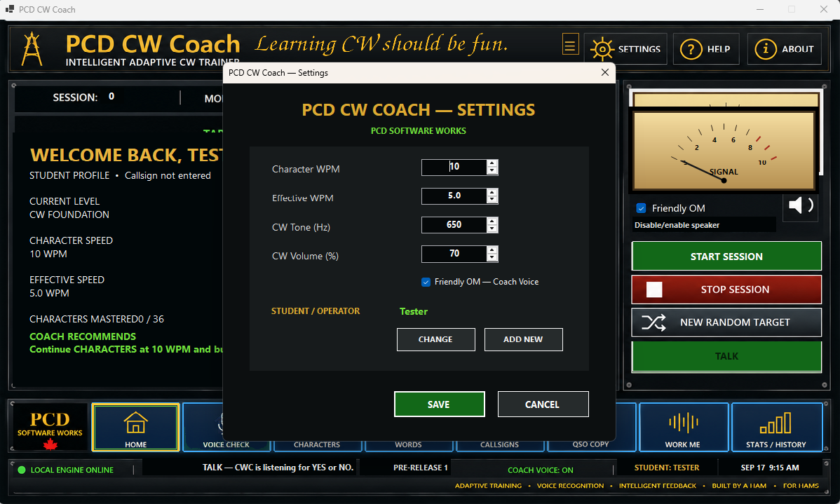Click the antenna tower logo icon
The height and width of the screenshot is (504, 840).
pos(32,49)
